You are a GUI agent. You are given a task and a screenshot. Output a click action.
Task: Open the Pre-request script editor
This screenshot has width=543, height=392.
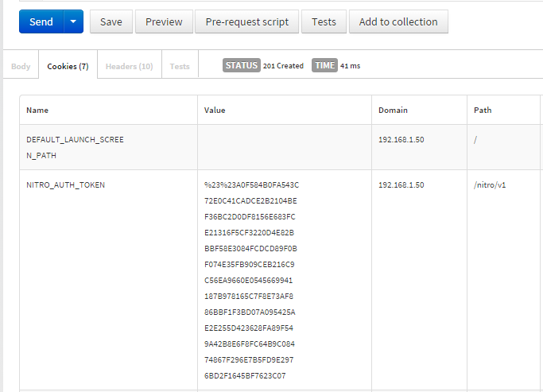pyautogui.click(x=246, y=21)
